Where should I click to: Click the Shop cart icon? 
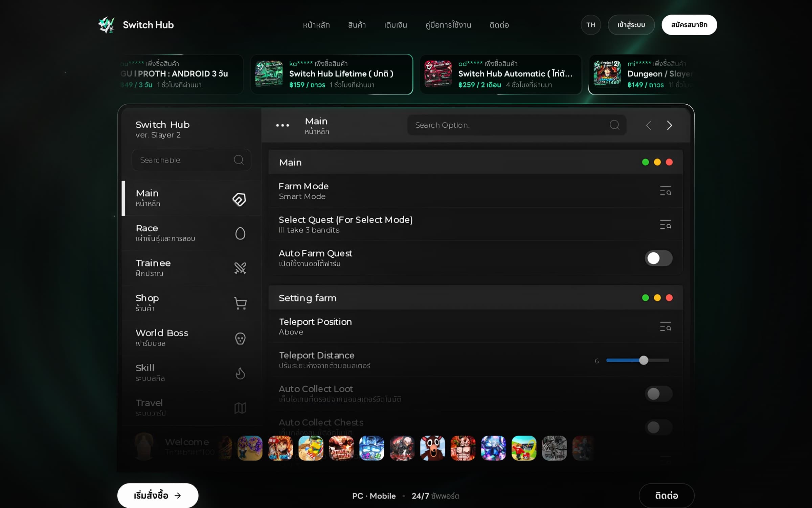click(x=240, y=303)
